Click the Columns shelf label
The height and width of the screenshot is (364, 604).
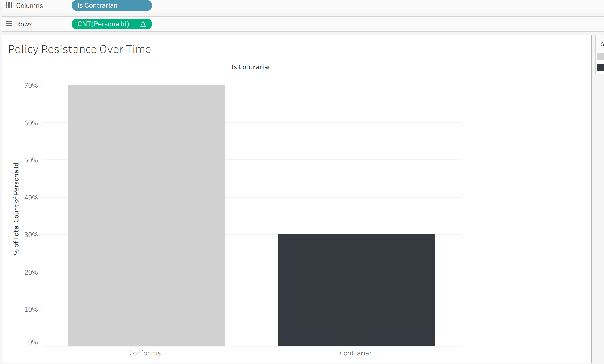[29, 5]
